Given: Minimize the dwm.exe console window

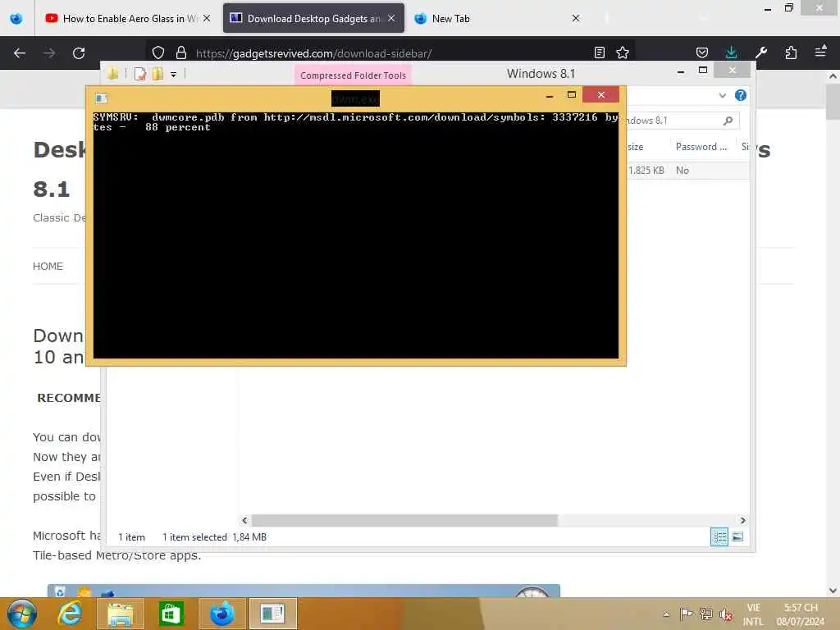Looking at the screenshot, I should 549,95.
